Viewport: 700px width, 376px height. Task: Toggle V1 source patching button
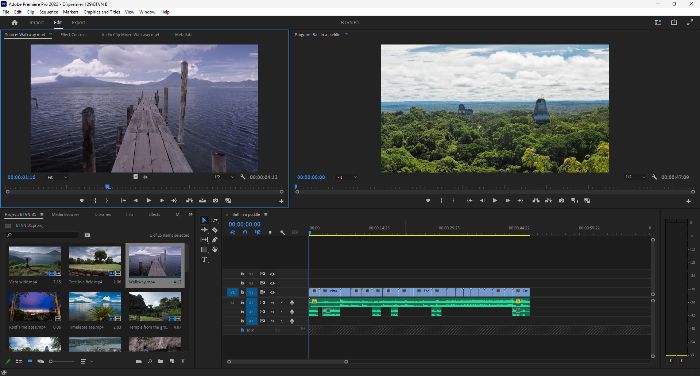(x=233, y=292)
